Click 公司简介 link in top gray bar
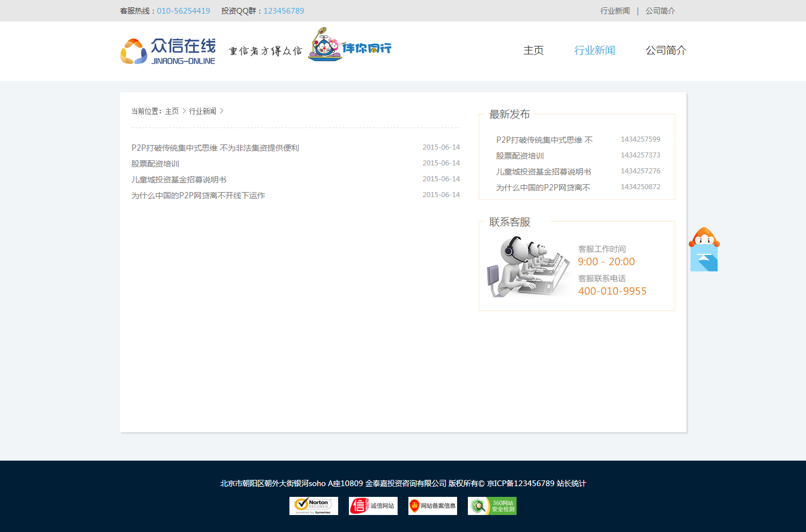 [660, 11]
